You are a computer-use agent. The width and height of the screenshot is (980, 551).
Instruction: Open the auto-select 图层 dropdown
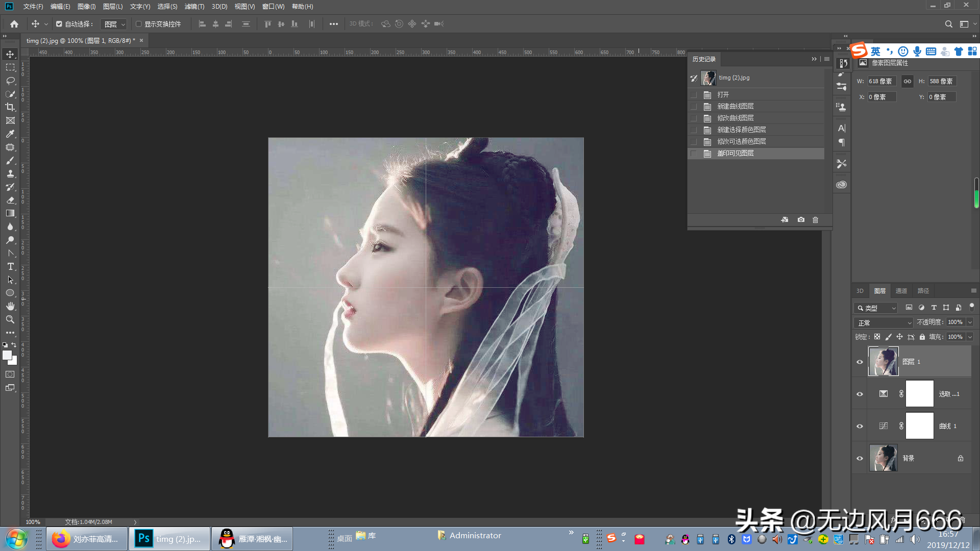(x=114, y=24)
